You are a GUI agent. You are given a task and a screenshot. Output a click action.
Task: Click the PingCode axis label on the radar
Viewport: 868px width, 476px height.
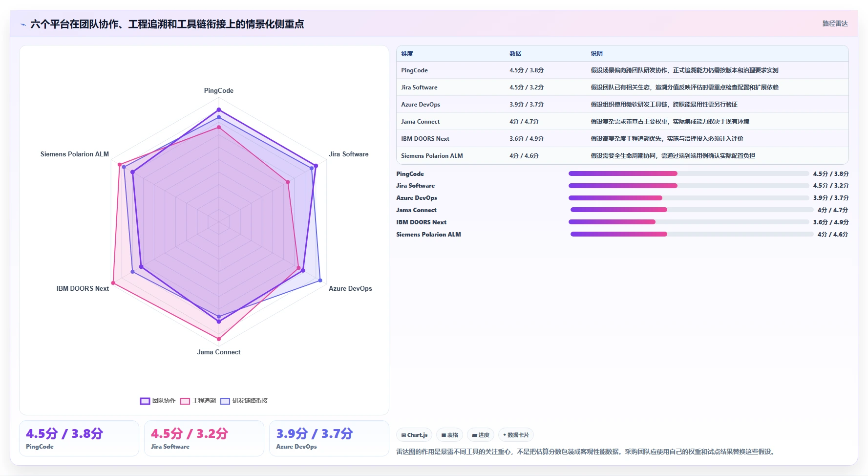point(219,91)
